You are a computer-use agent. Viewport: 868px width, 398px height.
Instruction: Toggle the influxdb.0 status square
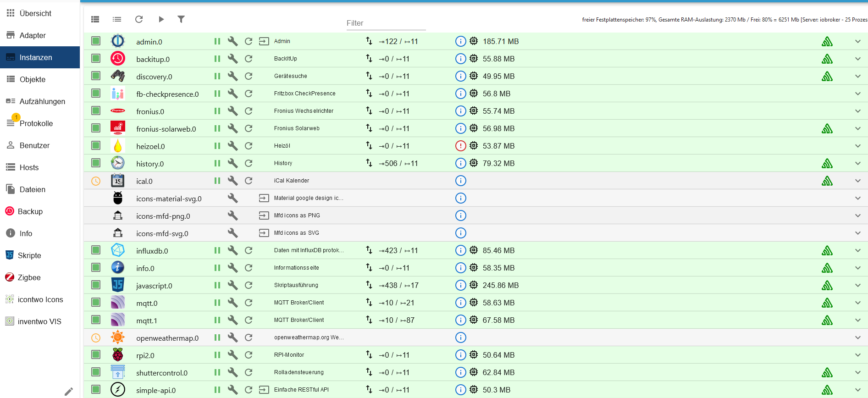(96, 250)
